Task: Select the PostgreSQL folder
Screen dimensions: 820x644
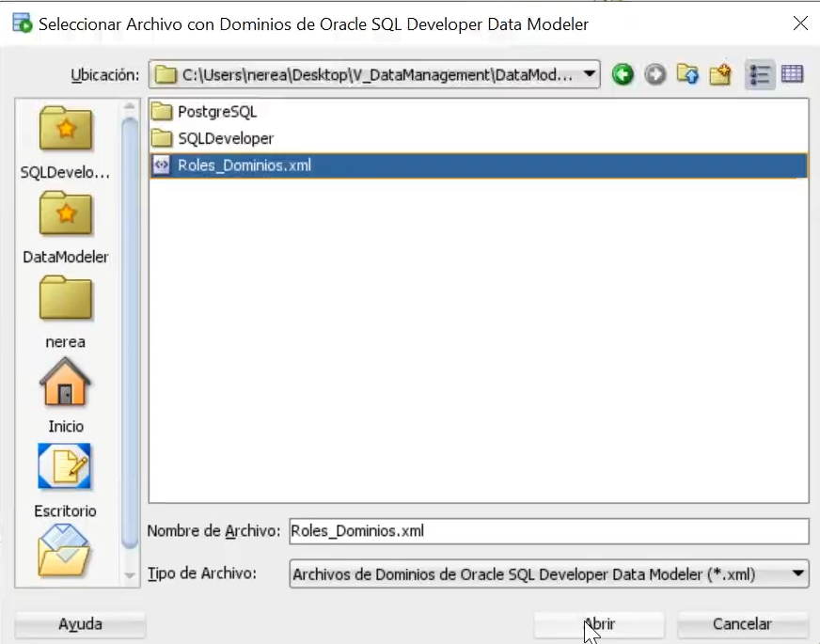Action: point(217,111)
